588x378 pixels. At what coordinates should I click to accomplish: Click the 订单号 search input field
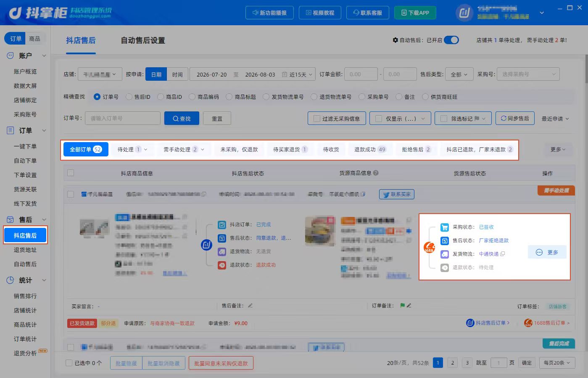click(x=123, y=119)
